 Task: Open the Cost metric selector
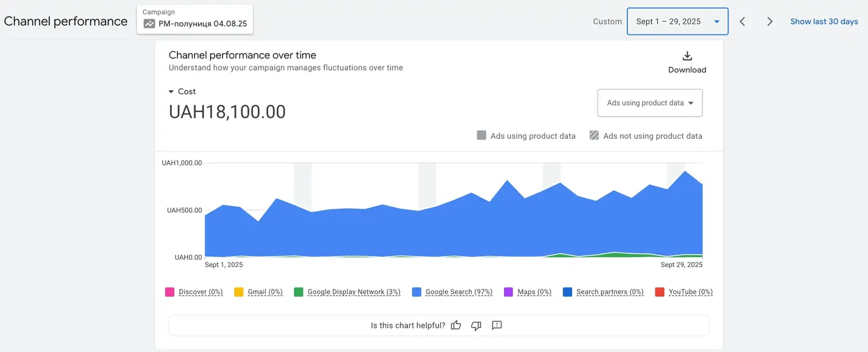point(182,92)
